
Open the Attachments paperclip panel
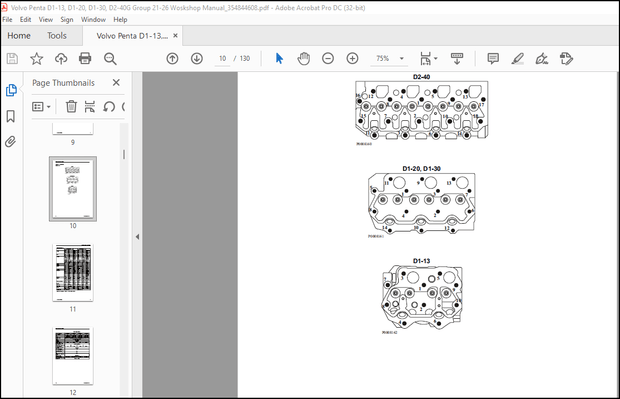click(x=10, y=142)
